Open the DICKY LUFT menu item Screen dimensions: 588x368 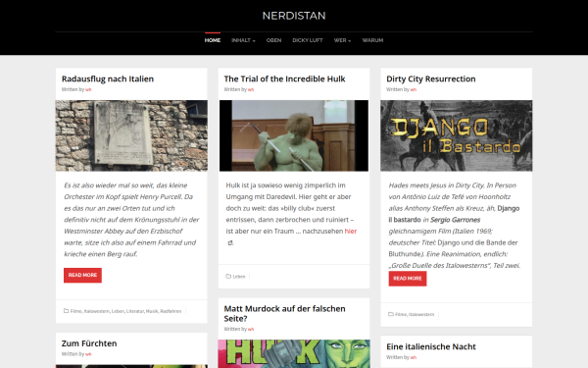pyautogui.click(x=308, y=40)
